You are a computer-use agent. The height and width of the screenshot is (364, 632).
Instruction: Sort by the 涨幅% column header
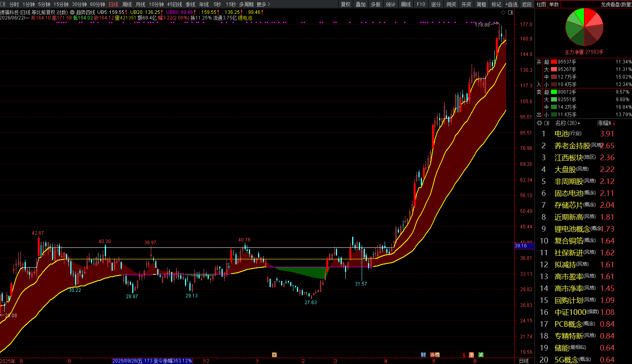point(606,123)
